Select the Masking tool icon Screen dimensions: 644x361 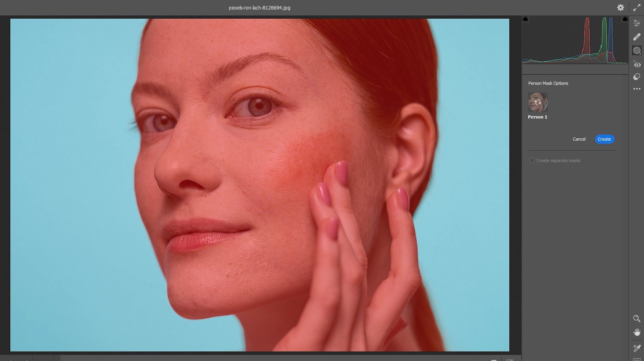pyautogui.click(x=637, y=50)
